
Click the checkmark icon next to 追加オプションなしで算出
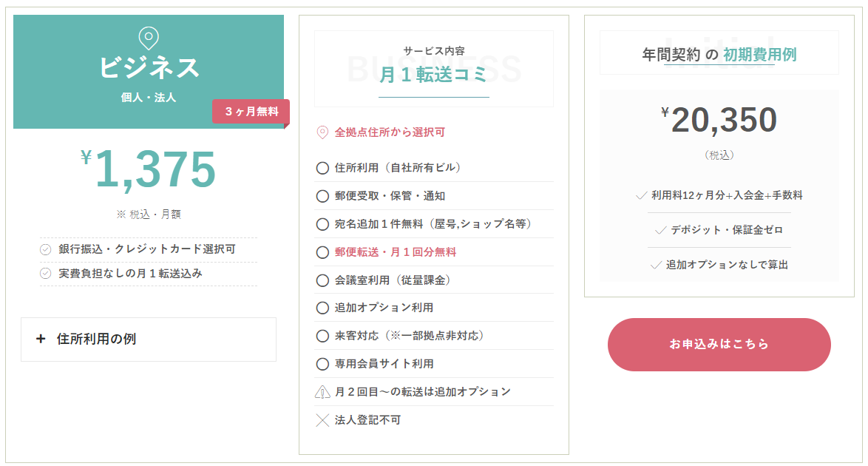tap(656, 266)
